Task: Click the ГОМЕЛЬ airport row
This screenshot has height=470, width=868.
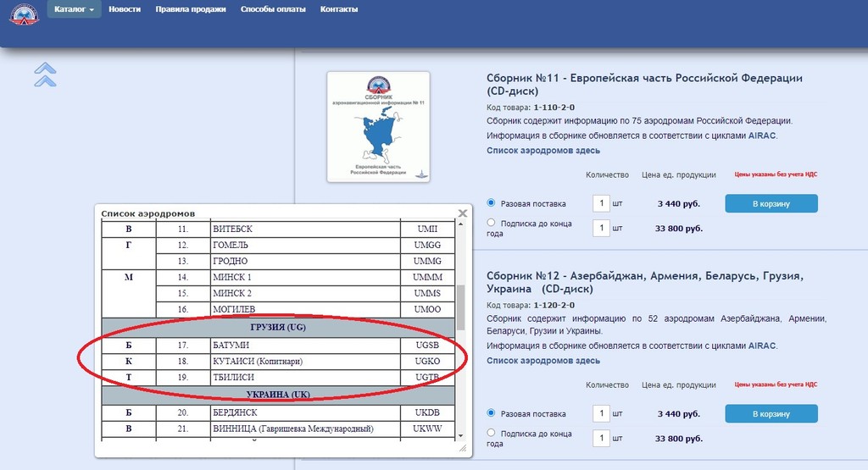Action: [278, 245]
